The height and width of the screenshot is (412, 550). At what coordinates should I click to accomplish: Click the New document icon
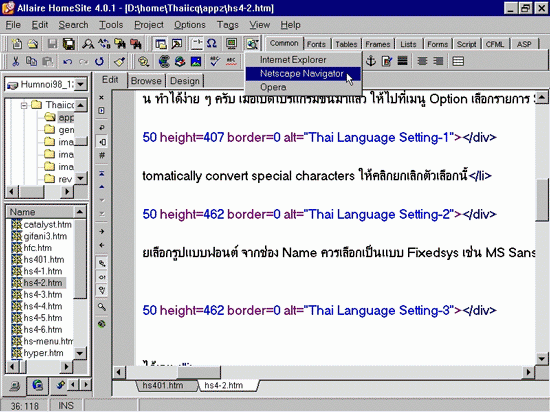16,44
